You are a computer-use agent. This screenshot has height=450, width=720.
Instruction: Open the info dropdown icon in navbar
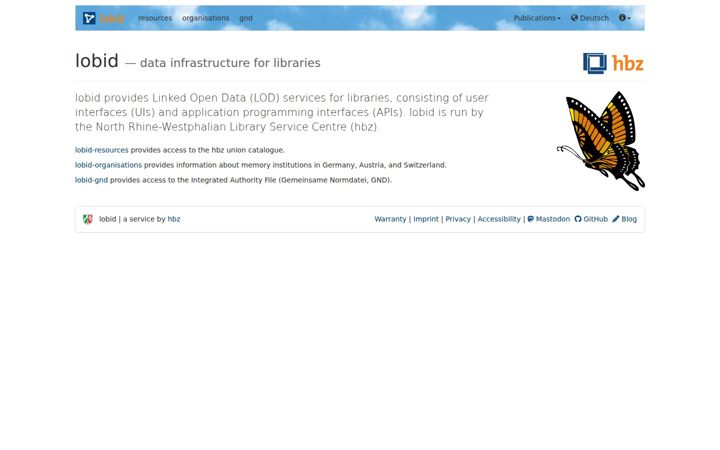pos(625,18)
